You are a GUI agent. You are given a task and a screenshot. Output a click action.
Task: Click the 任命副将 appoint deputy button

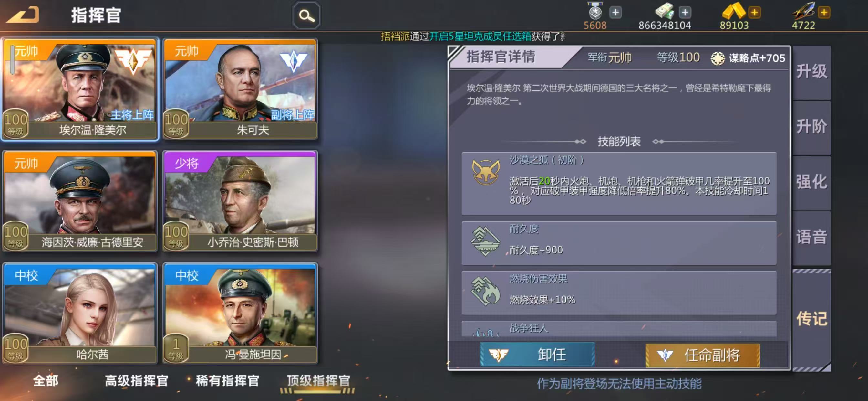[x=703, y=355]
